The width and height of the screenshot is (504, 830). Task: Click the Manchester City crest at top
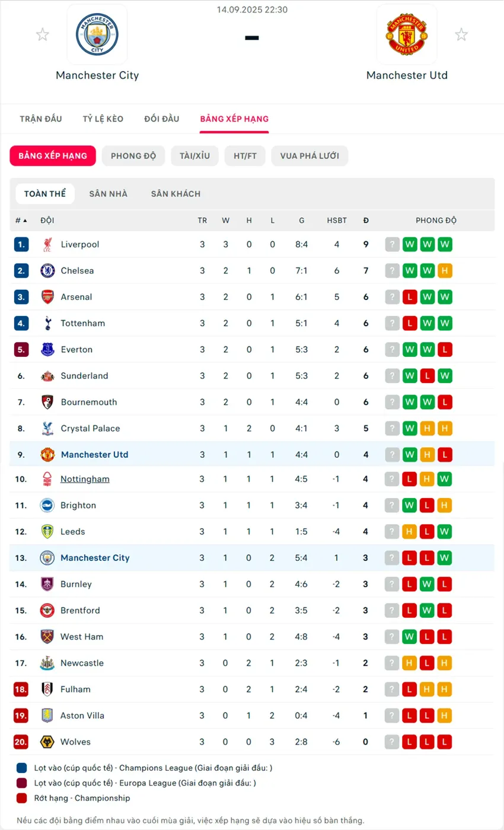pyautogui.click(x=97, y=35)
